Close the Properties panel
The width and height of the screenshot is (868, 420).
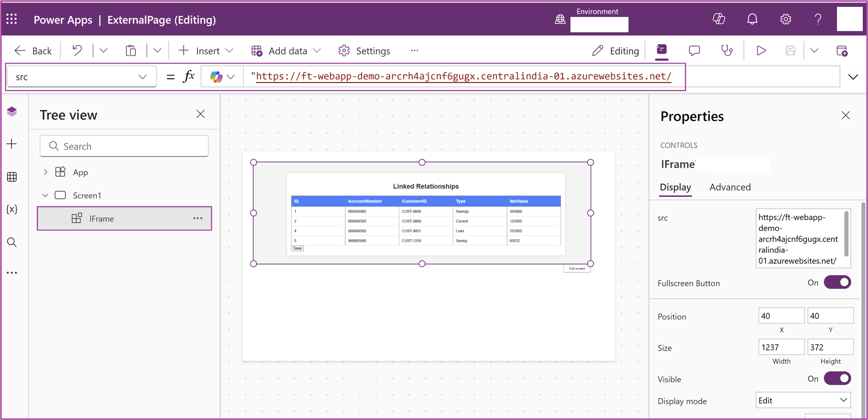(845, 115)
